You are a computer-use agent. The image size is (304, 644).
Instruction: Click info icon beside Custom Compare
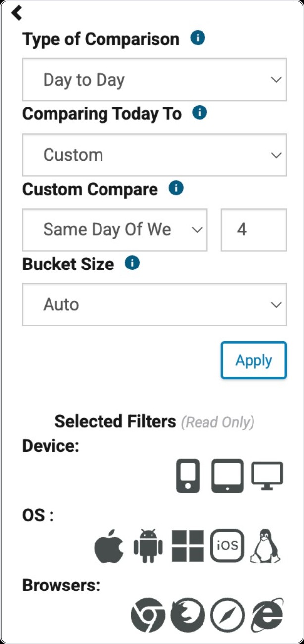point(176,188)
